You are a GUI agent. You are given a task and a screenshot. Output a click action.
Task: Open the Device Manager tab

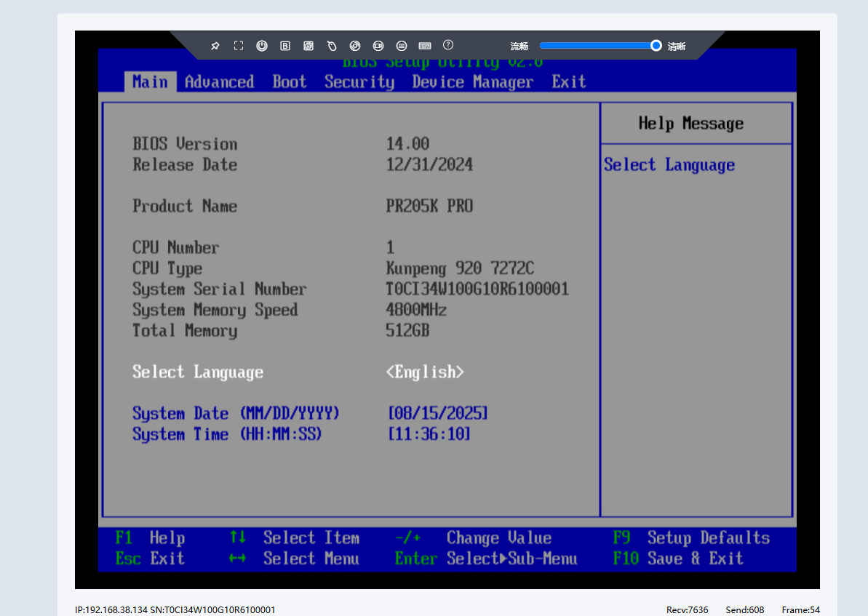coord(472,81)
